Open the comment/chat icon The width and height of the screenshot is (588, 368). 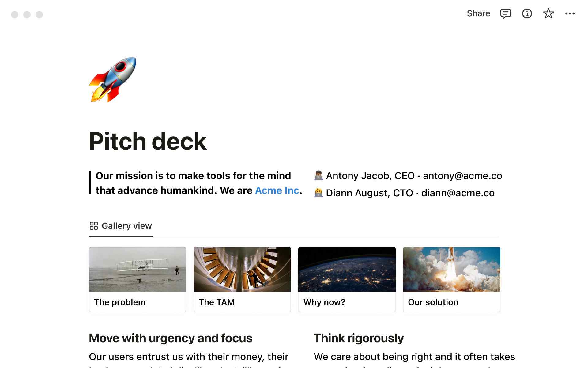coord(506,13)
